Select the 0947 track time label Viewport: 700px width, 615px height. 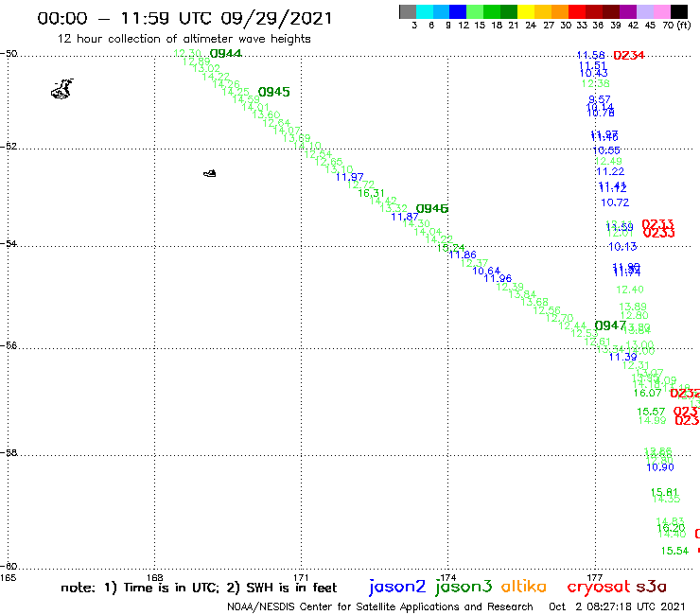click(x=610, y=325)
